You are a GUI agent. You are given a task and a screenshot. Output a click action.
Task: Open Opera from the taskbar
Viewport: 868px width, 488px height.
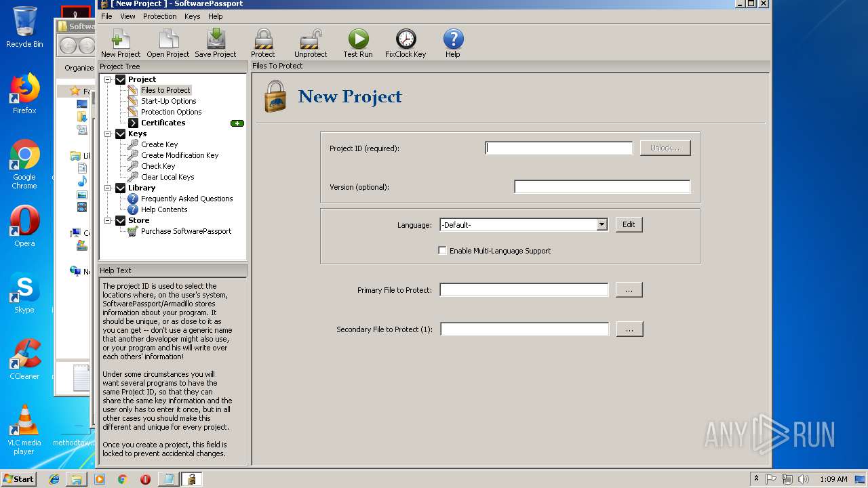coord(145,479)
